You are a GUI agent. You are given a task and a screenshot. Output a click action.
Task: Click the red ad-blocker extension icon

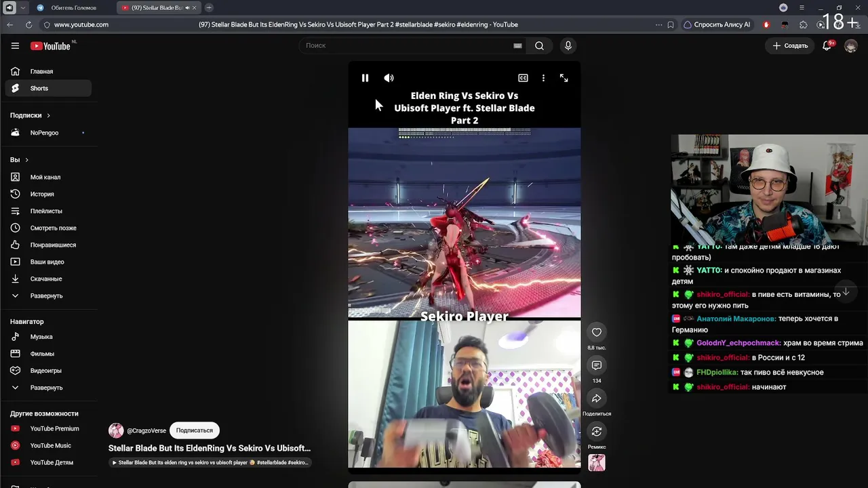pyautogui.click(x=766, y=24)
